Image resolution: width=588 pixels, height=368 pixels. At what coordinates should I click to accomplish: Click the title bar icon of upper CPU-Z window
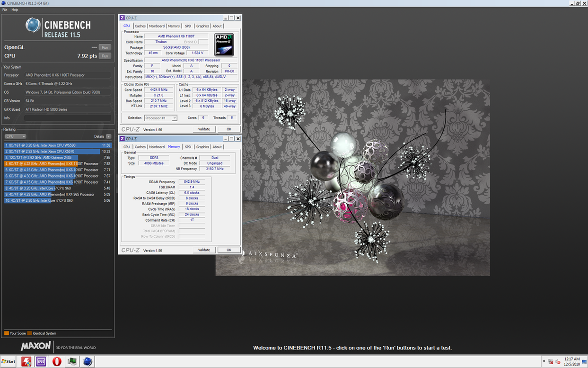(x=122, y=18)
